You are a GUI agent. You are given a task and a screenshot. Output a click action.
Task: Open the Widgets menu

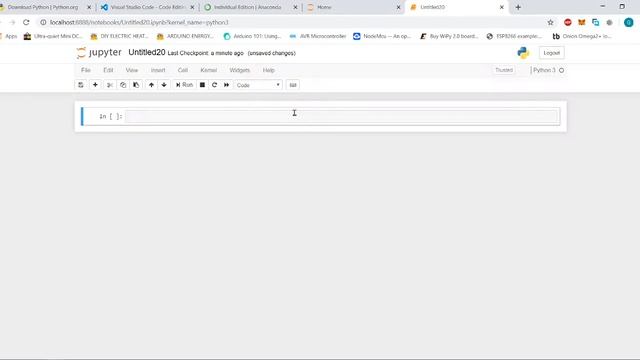(240, 70)
